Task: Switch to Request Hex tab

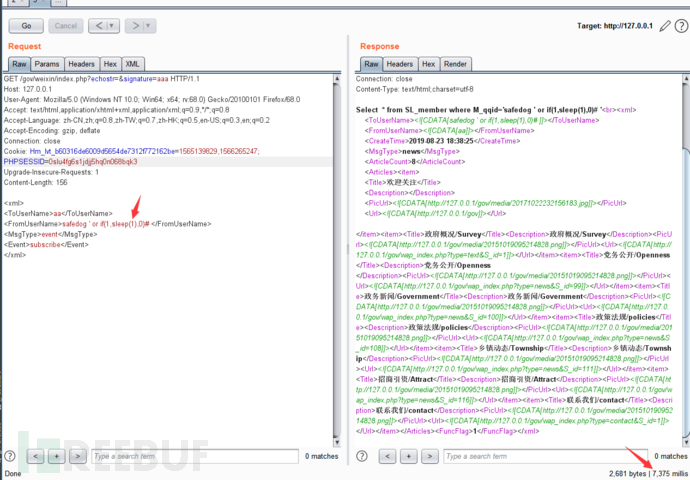Action: pyautogui.click(x=110, y=64)
